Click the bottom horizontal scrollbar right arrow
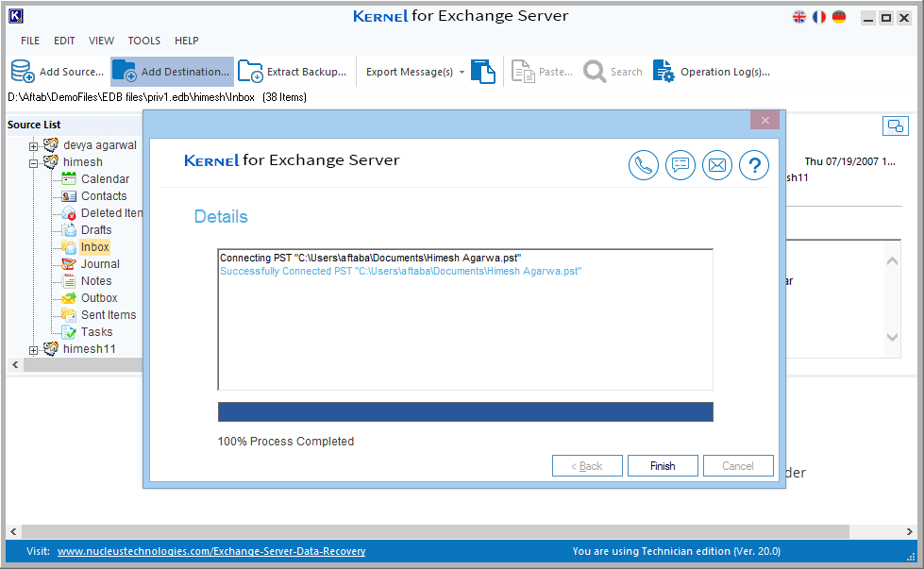The height and width of the screenshot is (569, 924). [909, 531]
